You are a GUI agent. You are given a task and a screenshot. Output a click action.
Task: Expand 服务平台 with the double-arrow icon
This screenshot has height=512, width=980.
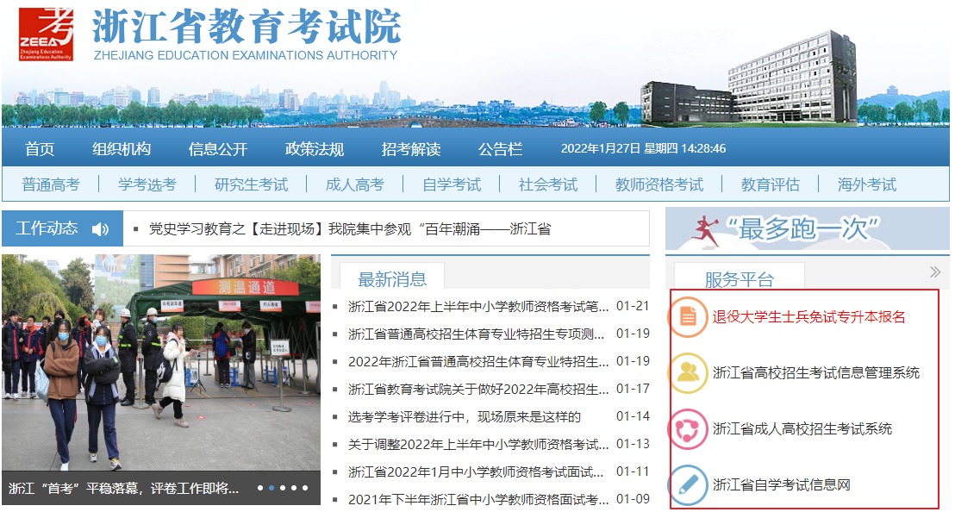tap(935, 272)
